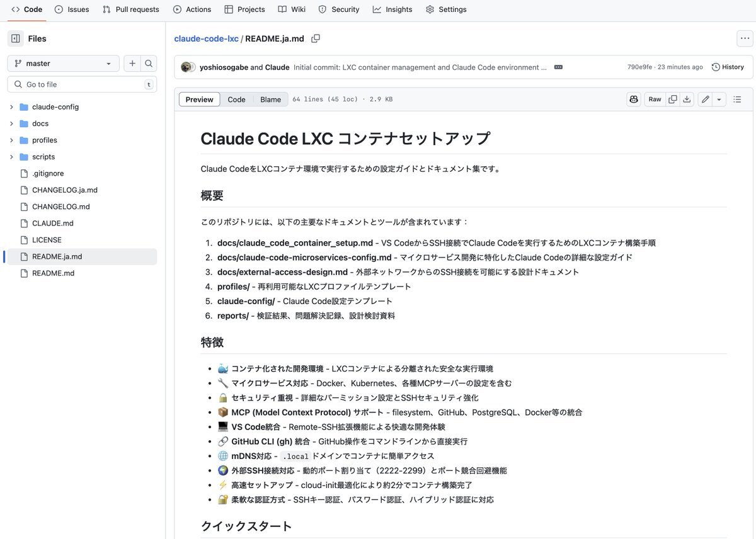Screen dimensions: 756x539
Task: Switch to Blame view
Action: 271,99
